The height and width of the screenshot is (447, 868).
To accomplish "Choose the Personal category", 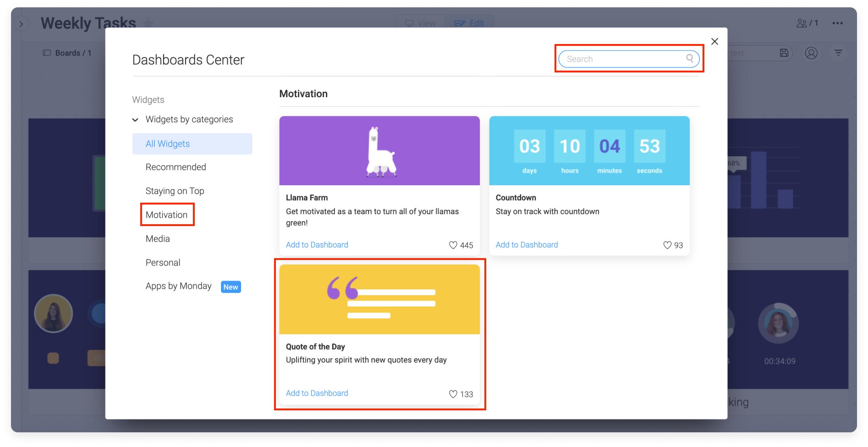I will click(x=163, y=263).
